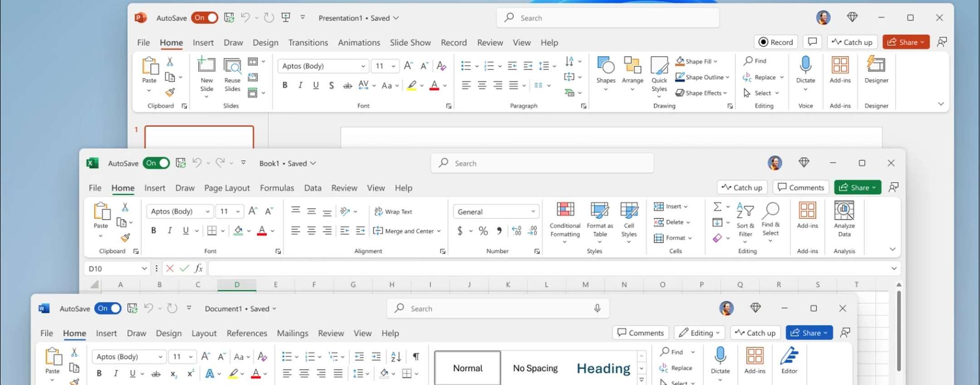Screen dimensions: 980x385
Task: Open Cell Styles in Excel
Action: [x=629, y=222]
